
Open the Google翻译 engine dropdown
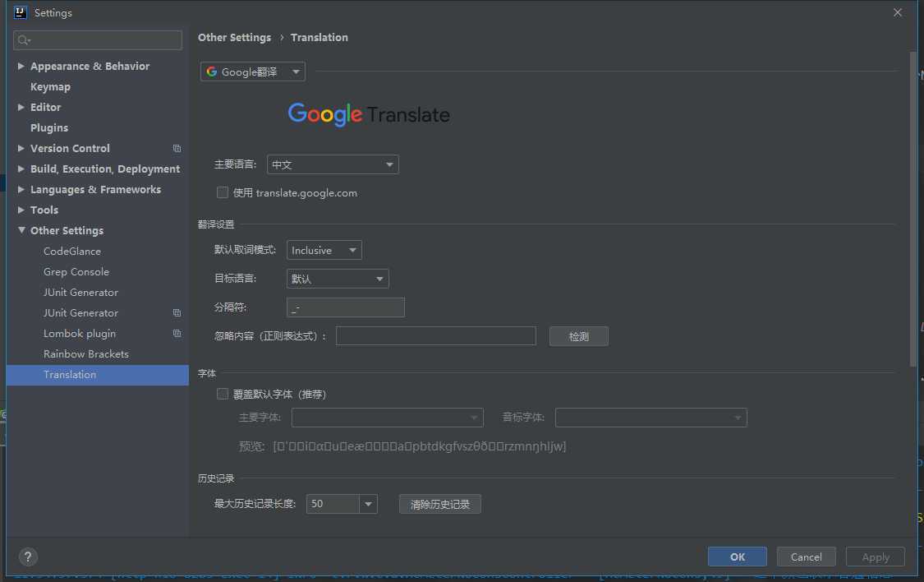(x=253, y=72)
